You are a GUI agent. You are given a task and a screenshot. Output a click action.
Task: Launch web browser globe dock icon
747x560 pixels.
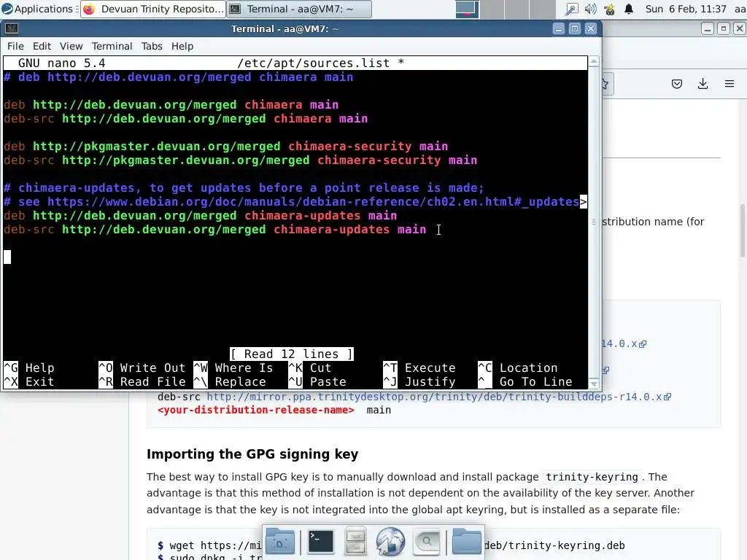390,542
